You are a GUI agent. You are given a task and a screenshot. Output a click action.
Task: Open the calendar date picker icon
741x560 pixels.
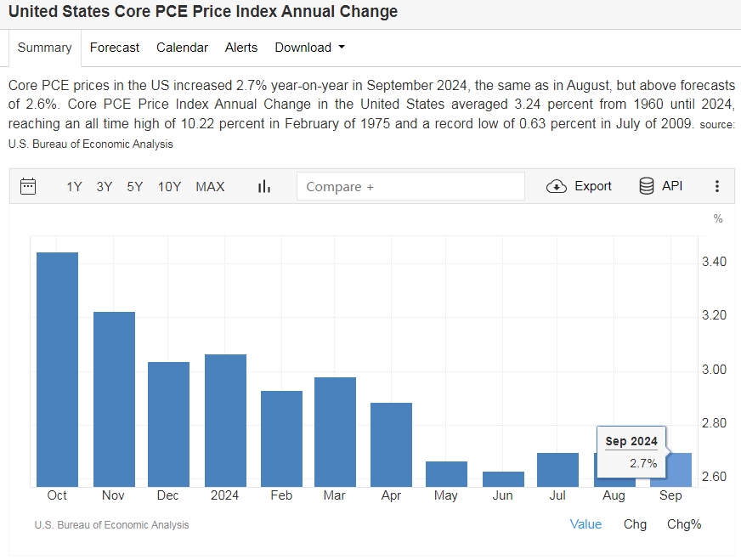(x=28, y=186)
